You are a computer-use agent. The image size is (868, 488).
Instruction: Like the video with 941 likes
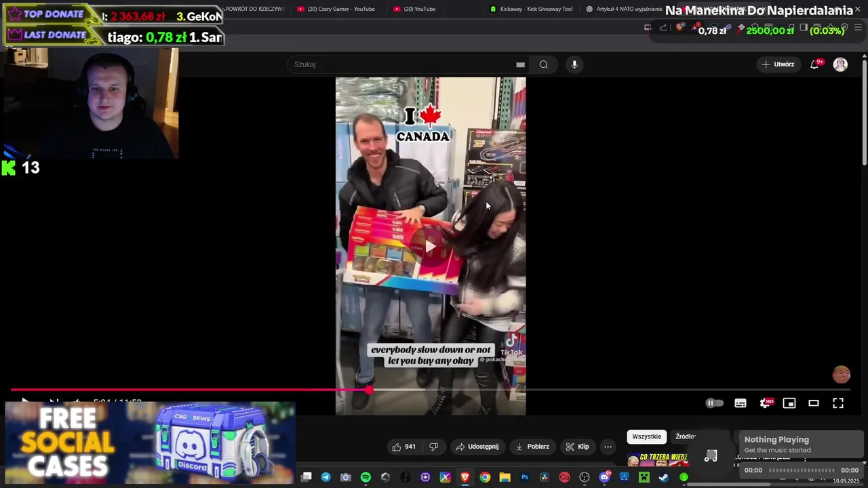pyautogui.click(x=403, y=447)
